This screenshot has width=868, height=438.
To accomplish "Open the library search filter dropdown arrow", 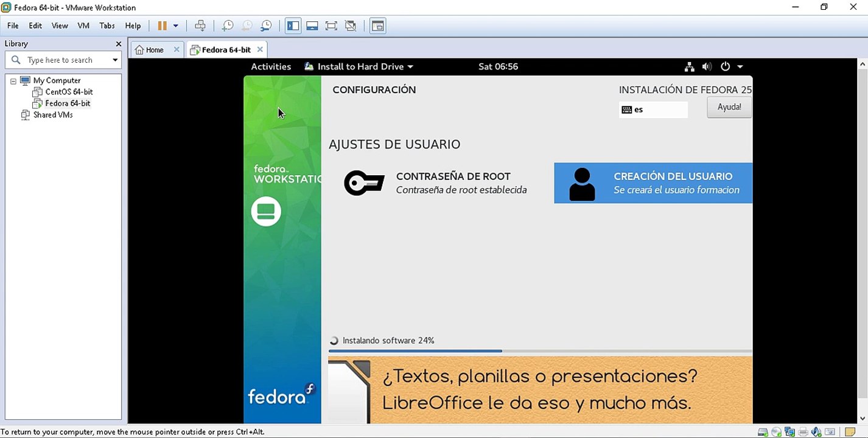I will (x=115, y=60).
